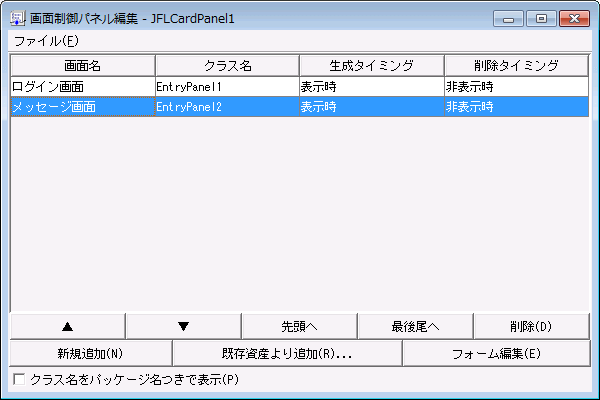
Task: Click the 新規追加(N) button
Action: pyautogui.click(x=91, y=353)
